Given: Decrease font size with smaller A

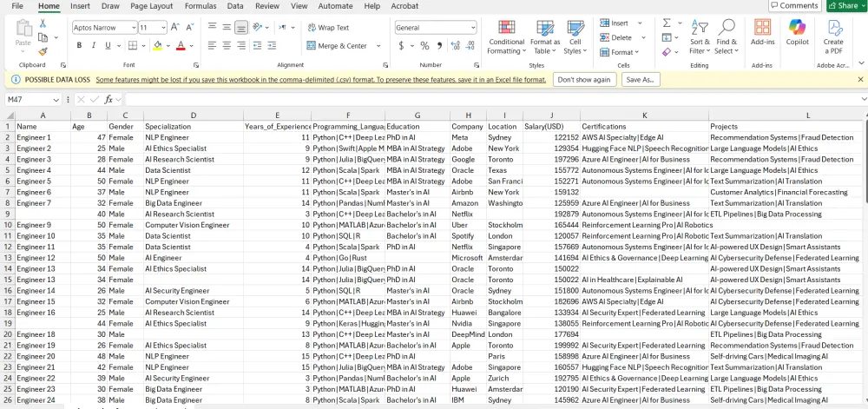Looking at the screenshot, I should (190, 27).
